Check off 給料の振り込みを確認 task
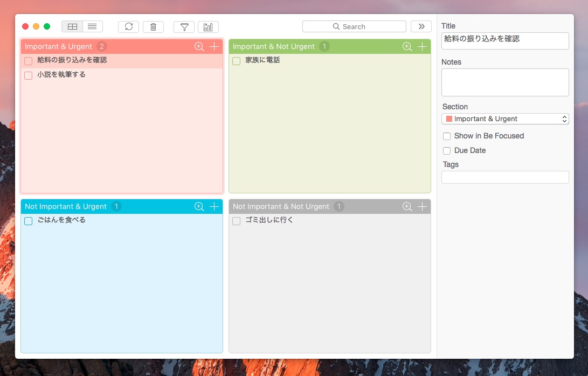The height and width of the screenshot is (376, 588). (28, 61)
